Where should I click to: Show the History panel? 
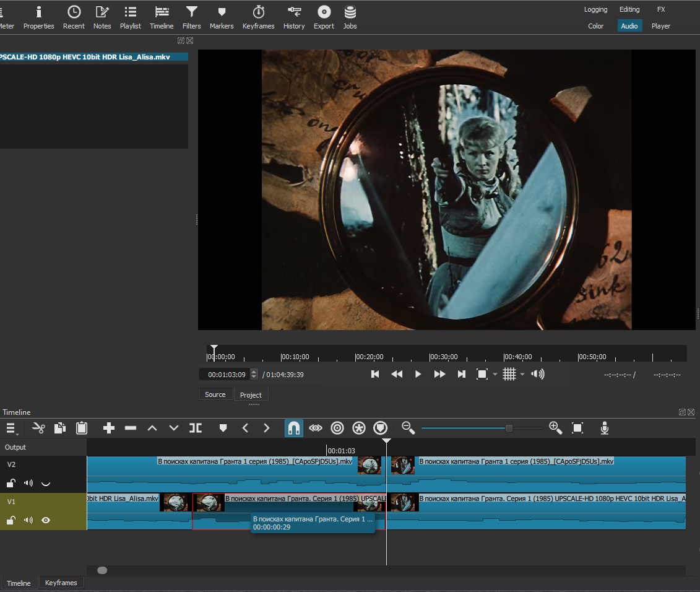click(x=294, y=18)
